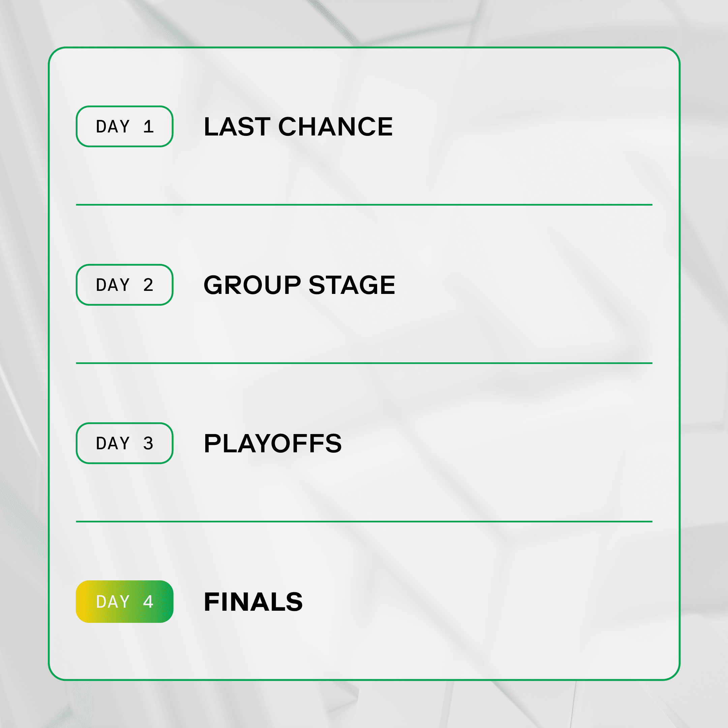The height and width of the screenshot is (728, 728).
Task: Click the green divider below GROUP STAGE
Action: click(364, 363)
